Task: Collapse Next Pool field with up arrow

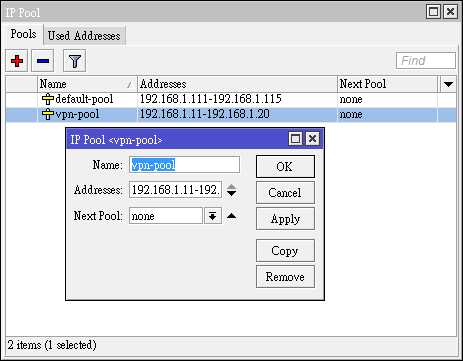Action: click(231, 216)
